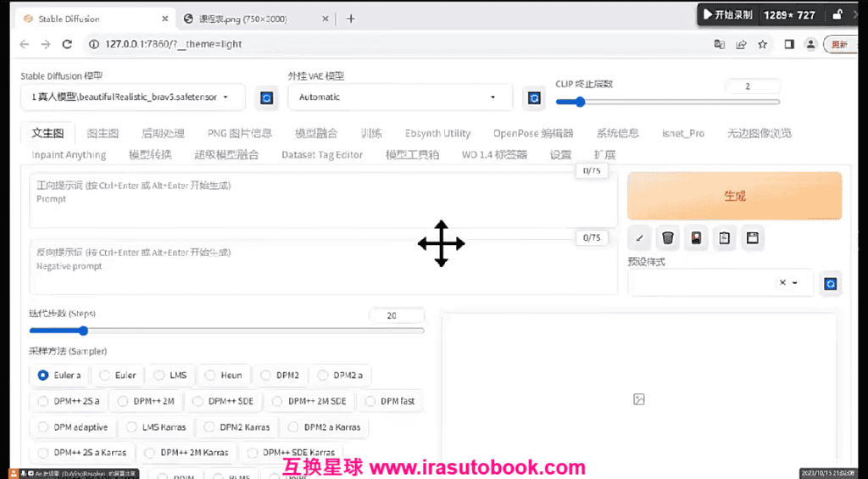
Task: Click the share icon in address bar
Action: pyautogui.click(x=741, y=44)
